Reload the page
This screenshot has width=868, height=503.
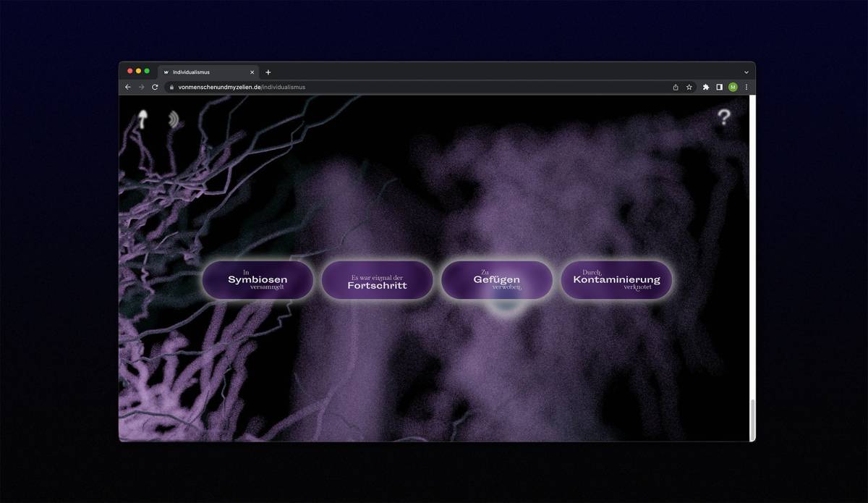(155, 87)
